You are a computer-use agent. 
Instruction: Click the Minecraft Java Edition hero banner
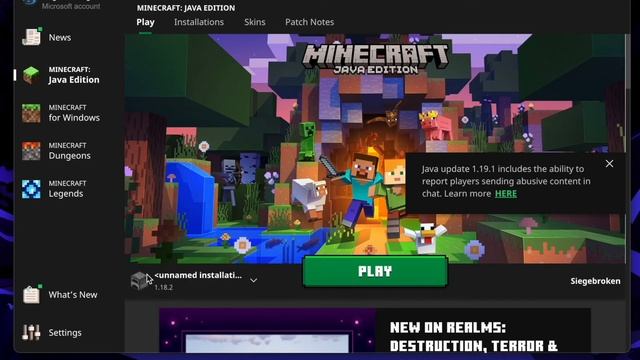click(375, 149)
